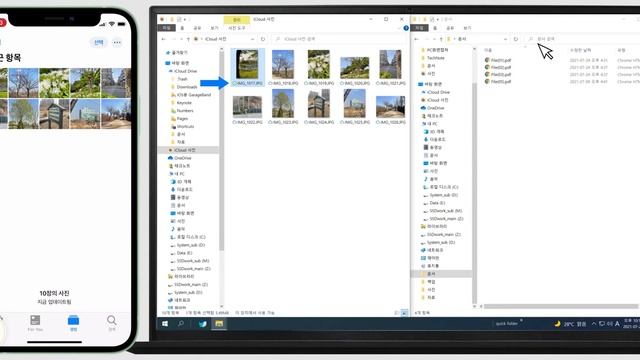
Task: Select OneDrive in iCloud 사진 window's tree
Action: [x=180, y=158]
